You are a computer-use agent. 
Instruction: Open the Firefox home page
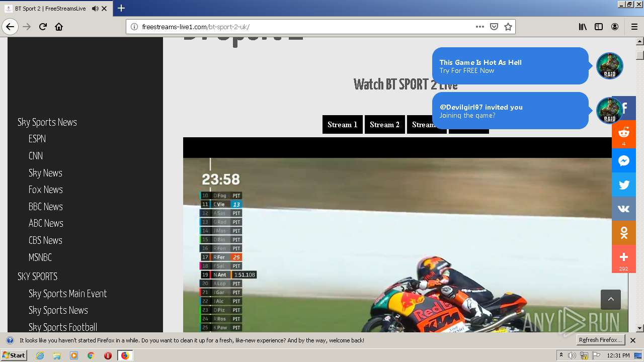tap(59, 27)
